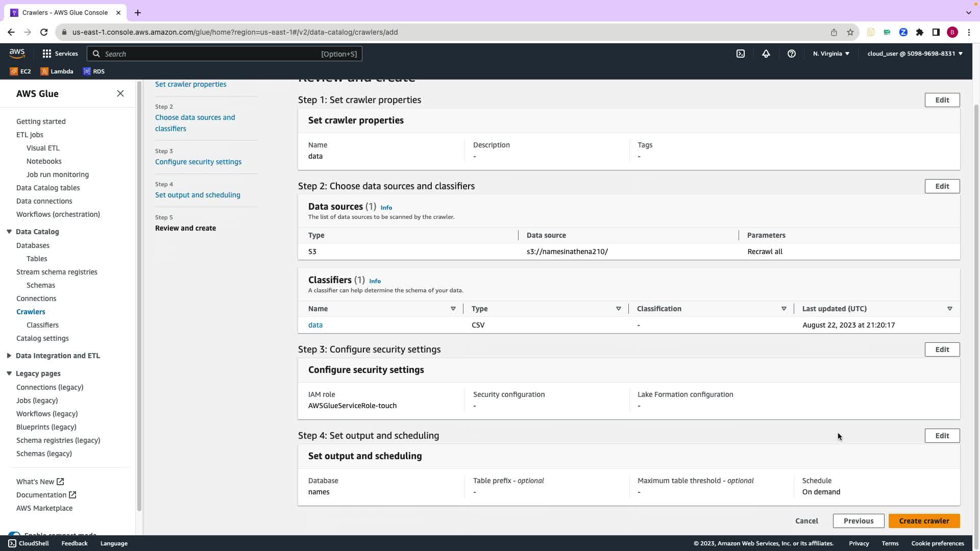Open the Services grid menu icon
The width and height of the screenshot is (980, 551).
click(x=47, y=54)
